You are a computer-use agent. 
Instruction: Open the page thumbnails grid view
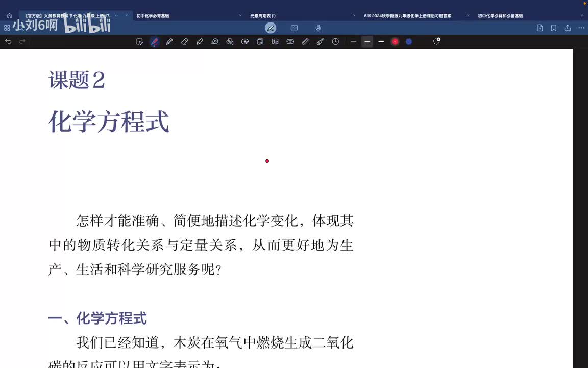coord(7,28)
